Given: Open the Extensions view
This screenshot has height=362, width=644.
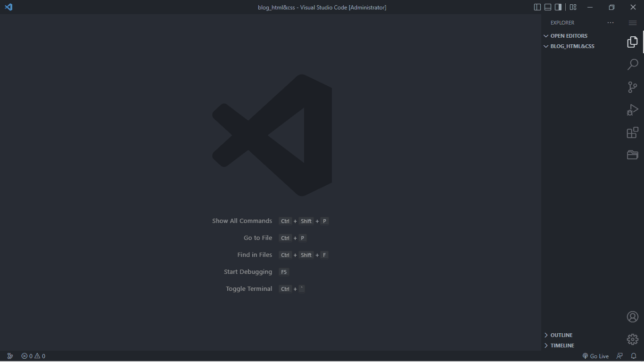Looking at the screenshot, I should [633, 132].
